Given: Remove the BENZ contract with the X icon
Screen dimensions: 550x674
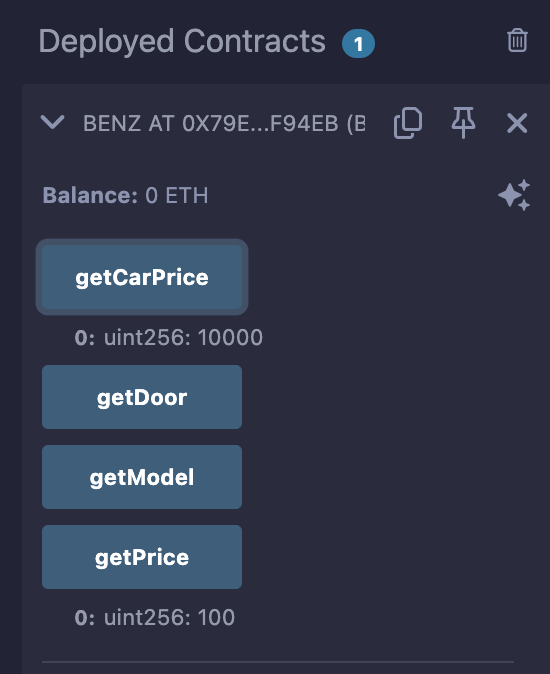Looking at the screenshot, I should pyautogui.click(x=517, y=123).
